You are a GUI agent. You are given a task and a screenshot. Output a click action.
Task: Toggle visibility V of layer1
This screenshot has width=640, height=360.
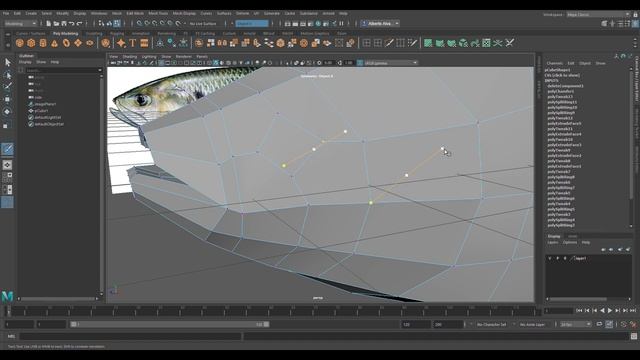point(550,258)
